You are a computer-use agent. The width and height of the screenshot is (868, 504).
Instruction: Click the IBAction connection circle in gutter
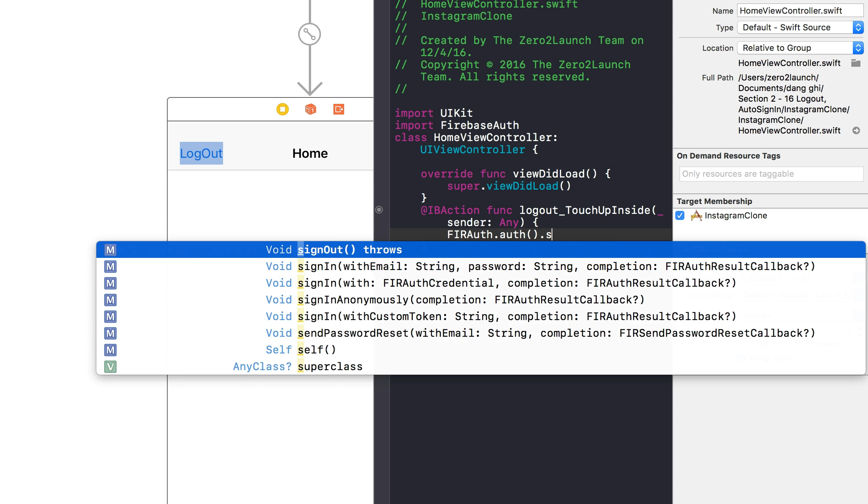coord(379,210)
